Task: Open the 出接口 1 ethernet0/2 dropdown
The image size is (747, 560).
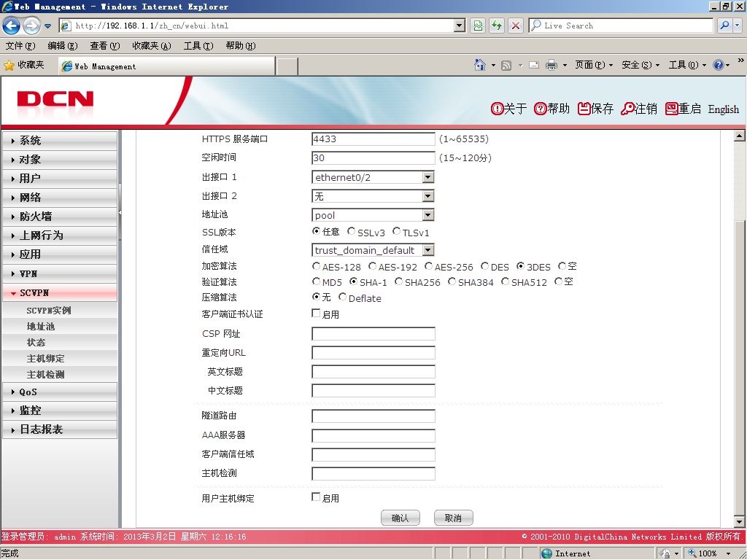Action: [427, 177]
